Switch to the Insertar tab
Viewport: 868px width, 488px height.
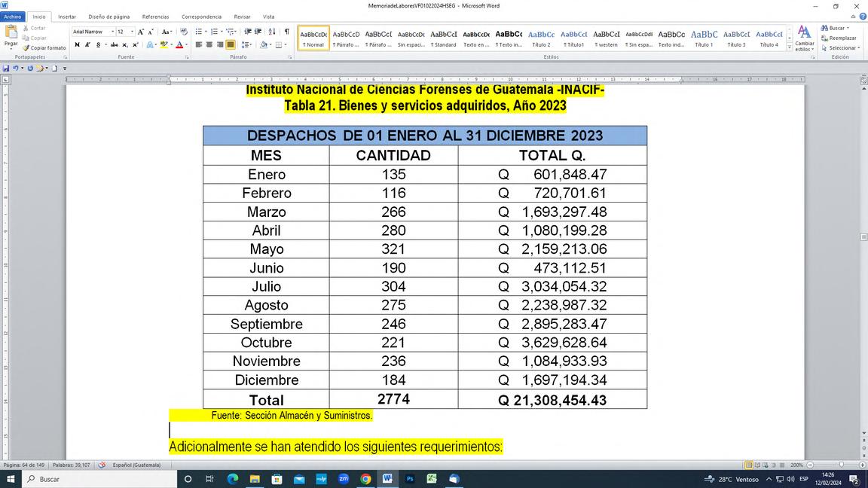click(x=67, y=17)
